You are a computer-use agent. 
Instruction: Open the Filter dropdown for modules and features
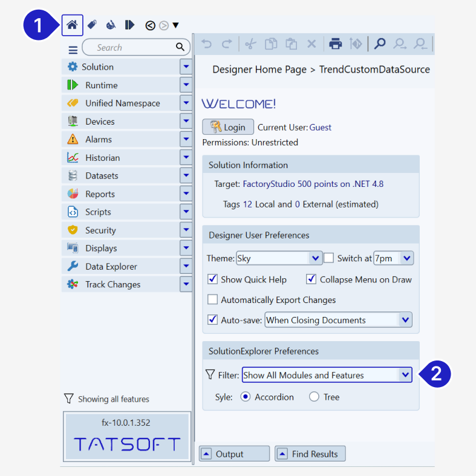pos(327,375)
